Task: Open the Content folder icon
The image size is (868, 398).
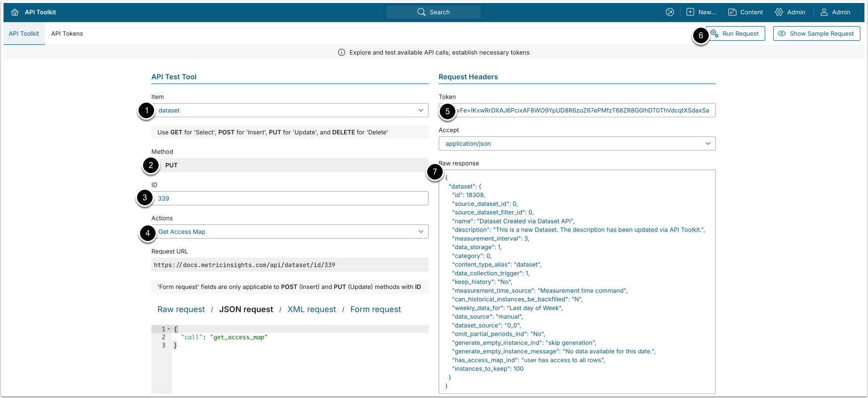Action: tap(732, 12)
